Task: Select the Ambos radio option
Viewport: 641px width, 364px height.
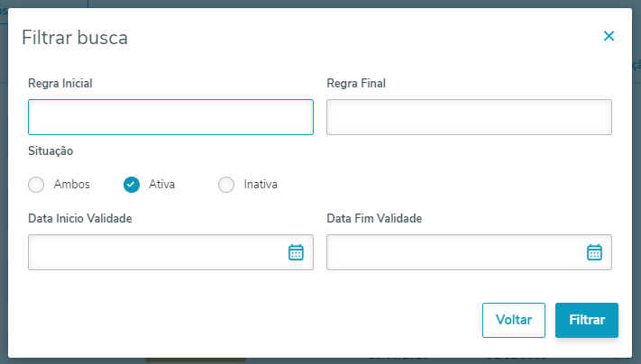Action: [x=36, y=185]
